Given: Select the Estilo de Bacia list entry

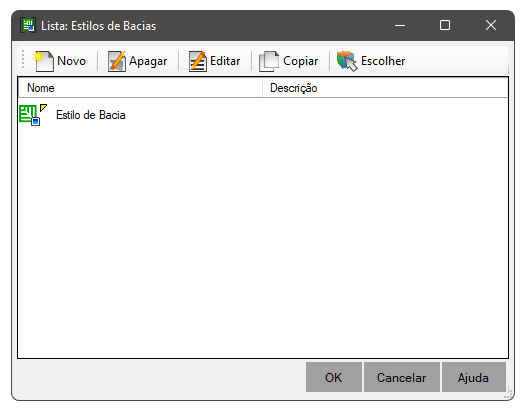Looking at the screenshot, I should [91, 115].
